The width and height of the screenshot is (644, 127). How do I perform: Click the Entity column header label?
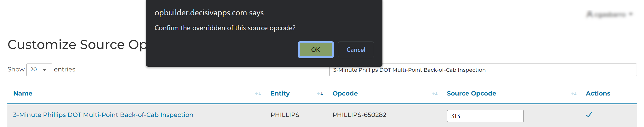[280, 93]
